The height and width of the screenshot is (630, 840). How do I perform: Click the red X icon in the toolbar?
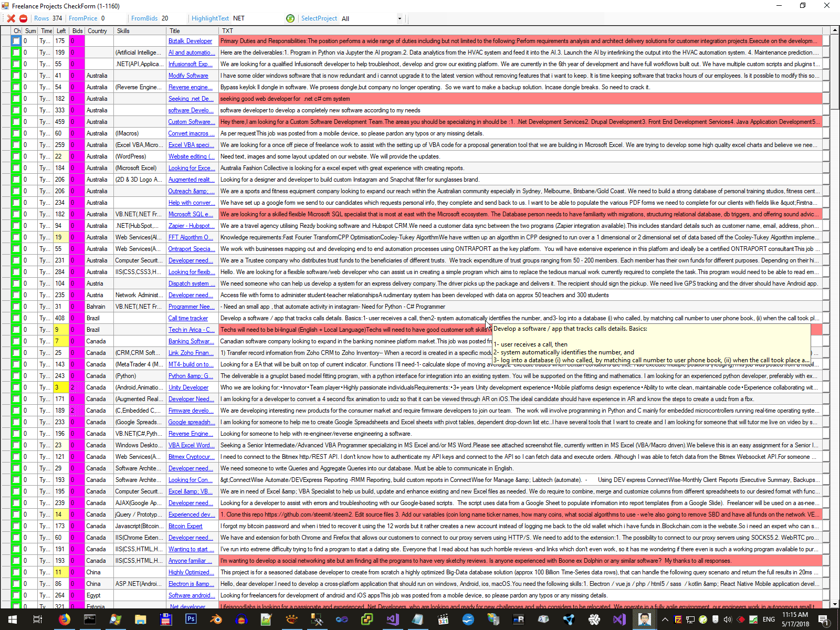point(11,18)
